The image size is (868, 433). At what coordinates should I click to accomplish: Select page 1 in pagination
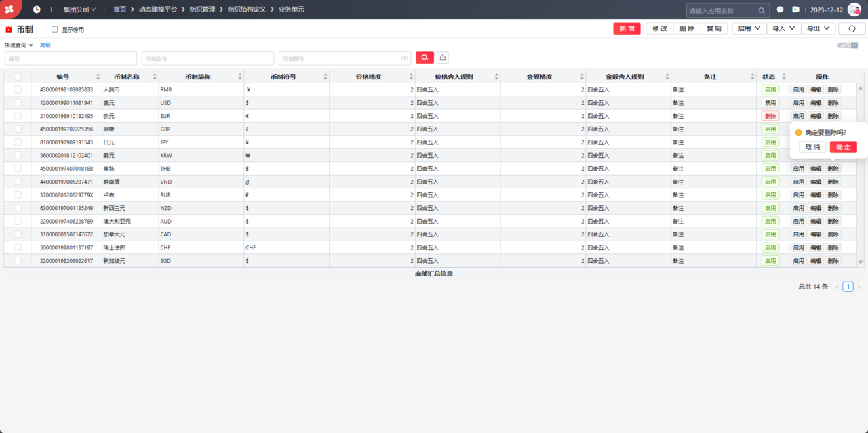[x=848, y=287]
